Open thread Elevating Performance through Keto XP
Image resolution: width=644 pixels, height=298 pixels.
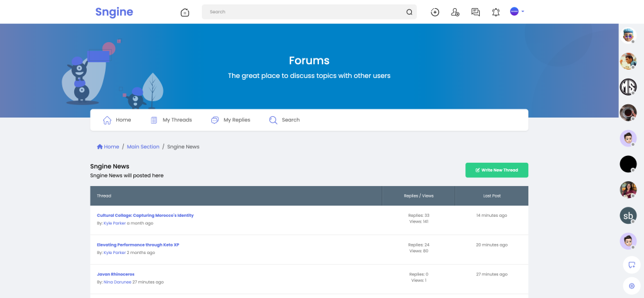tap(138, 245)
